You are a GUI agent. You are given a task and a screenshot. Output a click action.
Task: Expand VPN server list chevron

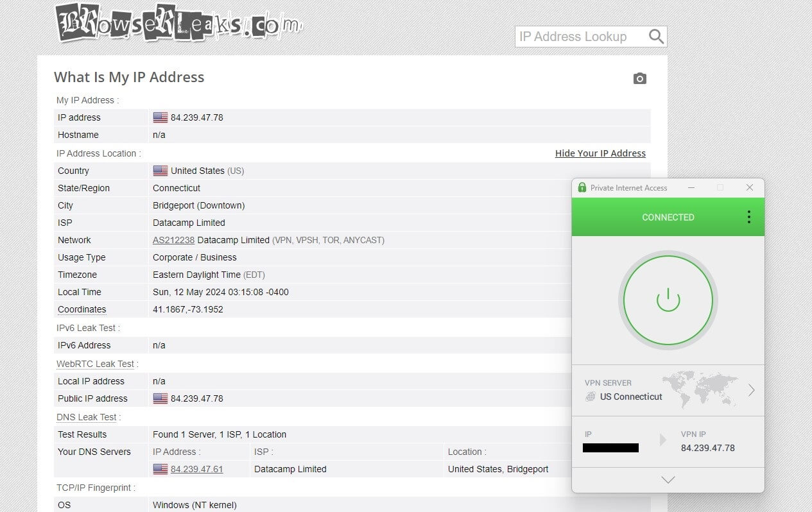coord(751,390)
